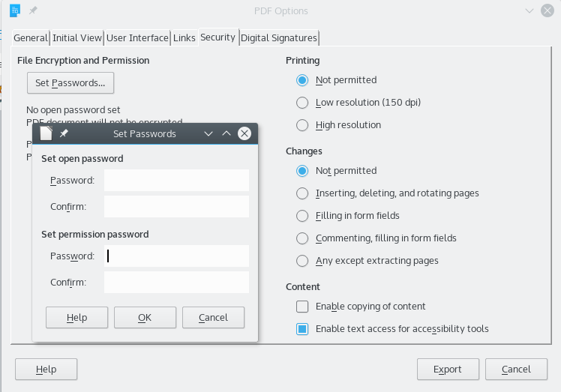The height and width of the screenshot is (392, 561).
Task: Click the pin icon in PDF Options titlebar
Action: [x=33, y=11]
